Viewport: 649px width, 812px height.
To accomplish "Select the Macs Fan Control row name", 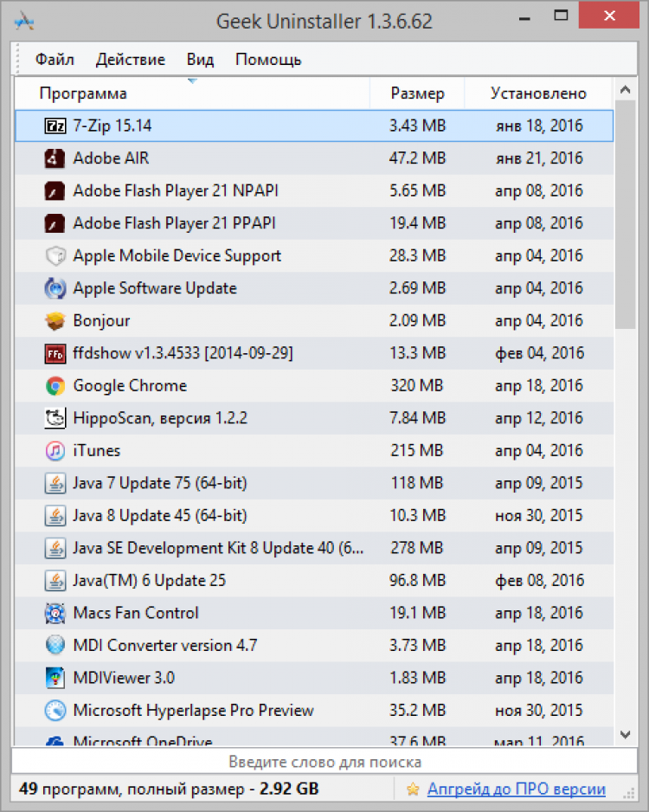I will [136, 613].
